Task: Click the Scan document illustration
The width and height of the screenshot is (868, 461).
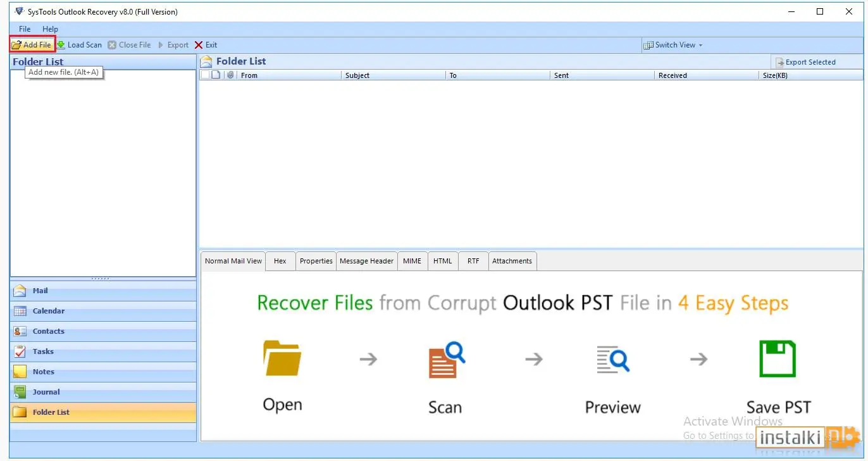Action: pos(446,359)
